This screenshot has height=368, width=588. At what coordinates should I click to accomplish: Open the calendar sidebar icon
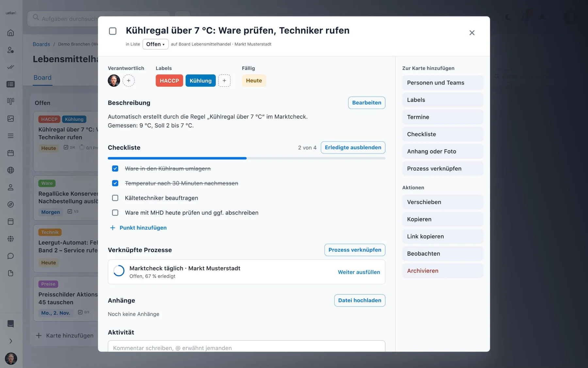click(11, 153)
